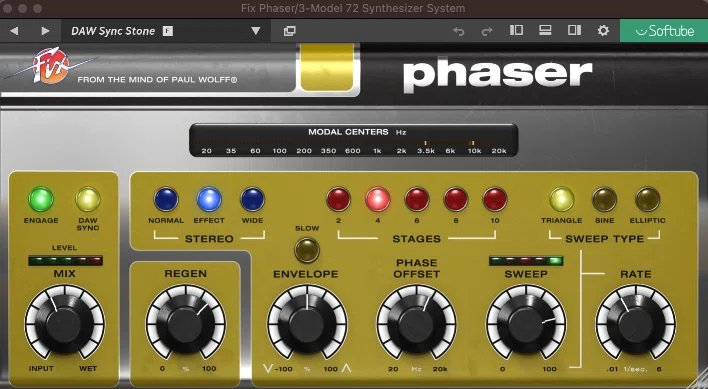Click the sweep position LED meter

(x=526, y=260)
